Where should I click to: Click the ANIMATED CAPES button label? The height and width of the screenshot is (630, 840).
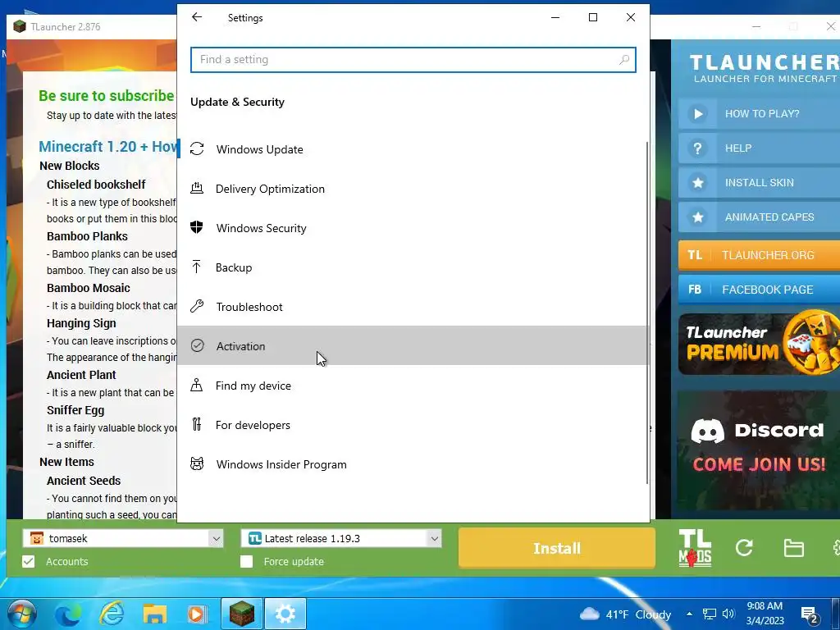click(769, 217)
